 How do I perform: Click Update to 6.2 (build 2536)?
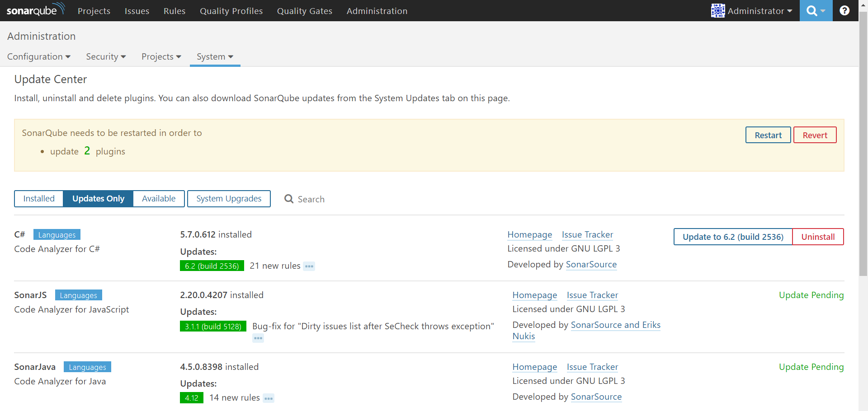[x=733, y=237]
